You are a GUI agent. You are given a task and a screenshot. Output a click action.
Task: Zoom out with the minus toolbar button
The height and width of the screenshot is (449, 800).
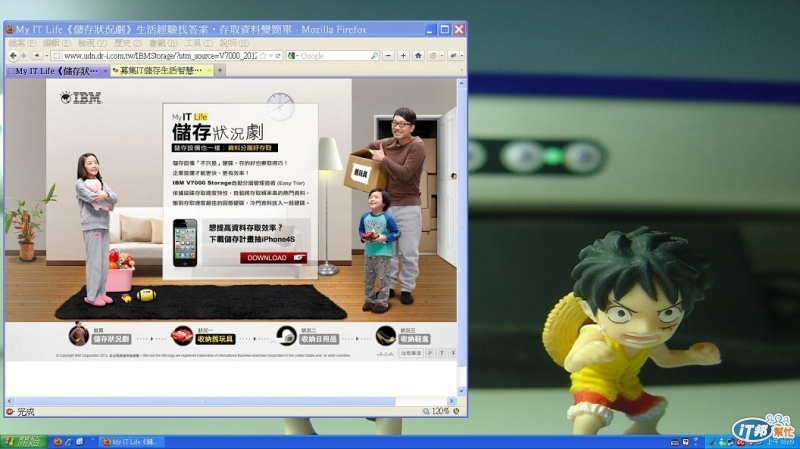pyautogui.click(x=388, y=56)
